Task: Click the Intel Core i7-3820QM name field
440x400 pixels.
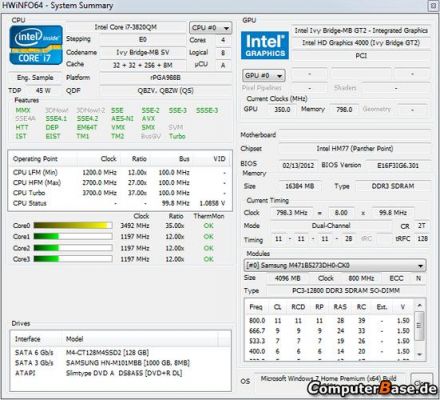Action: pos(126,27)
